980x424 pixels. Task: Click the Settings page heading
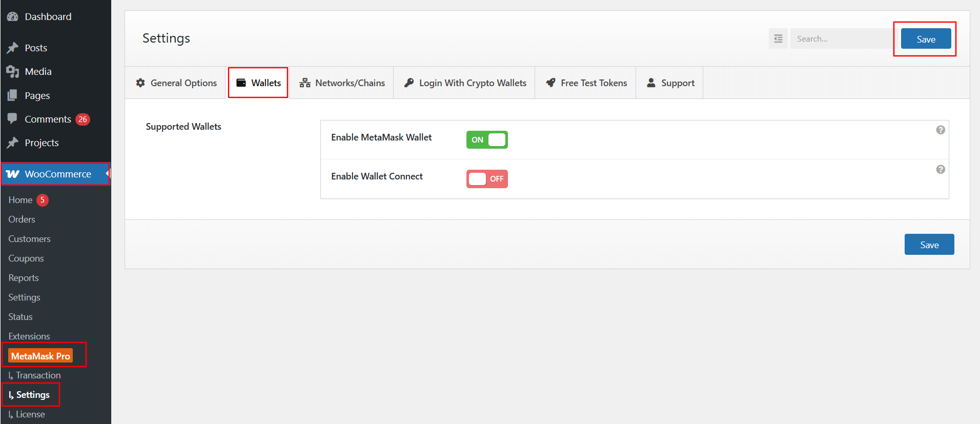point(166,38)
